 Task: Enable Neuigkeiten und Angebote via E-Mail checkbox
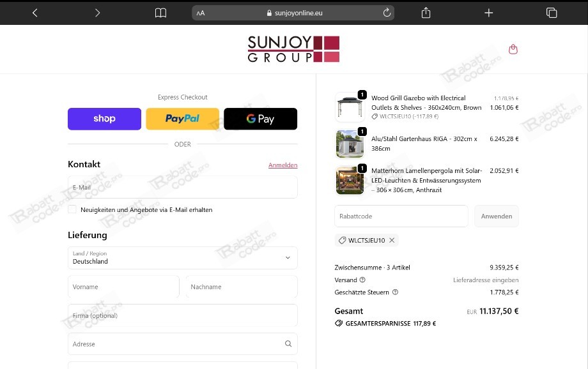tap(72, 209)
